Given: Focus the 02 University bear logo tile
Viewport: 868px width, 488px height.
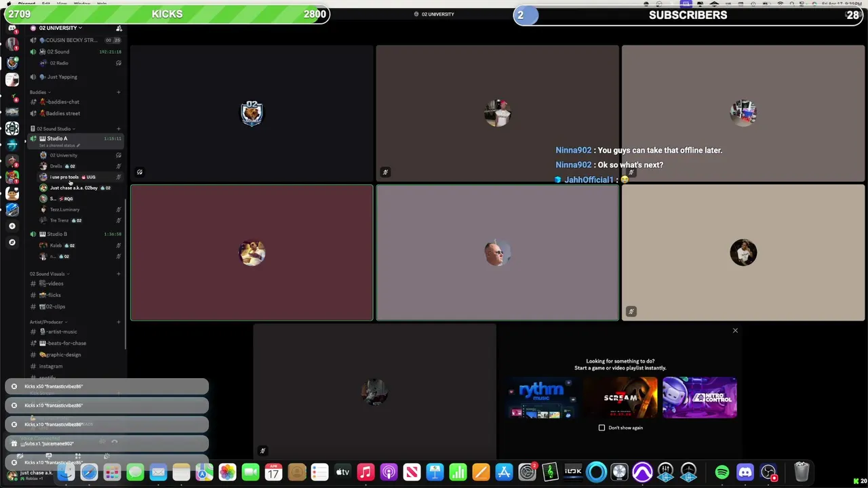Looking at the screenshot, I should [252, 113].
